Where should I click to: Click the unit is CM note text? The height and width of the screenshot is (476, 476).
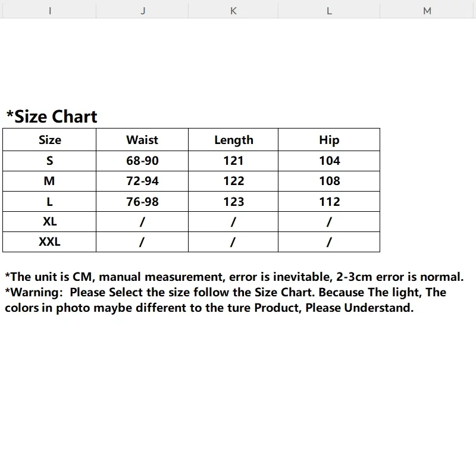[234, 277]
